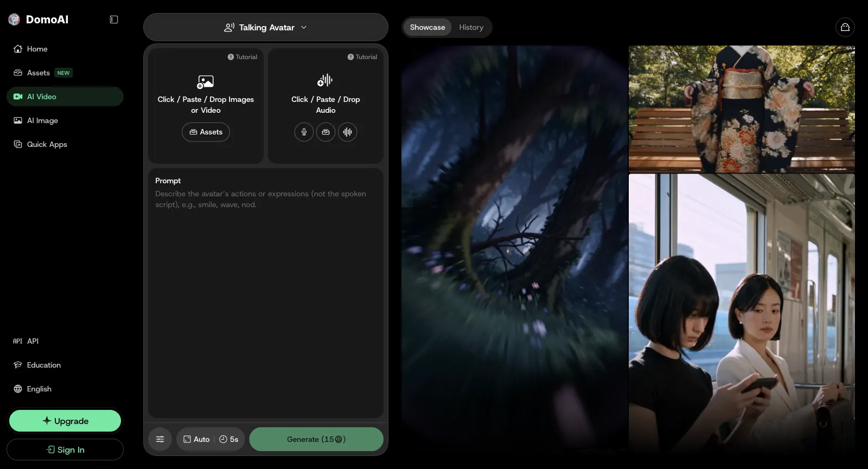Change the English language setting
The image size is (868, 469).
[65, 389]
